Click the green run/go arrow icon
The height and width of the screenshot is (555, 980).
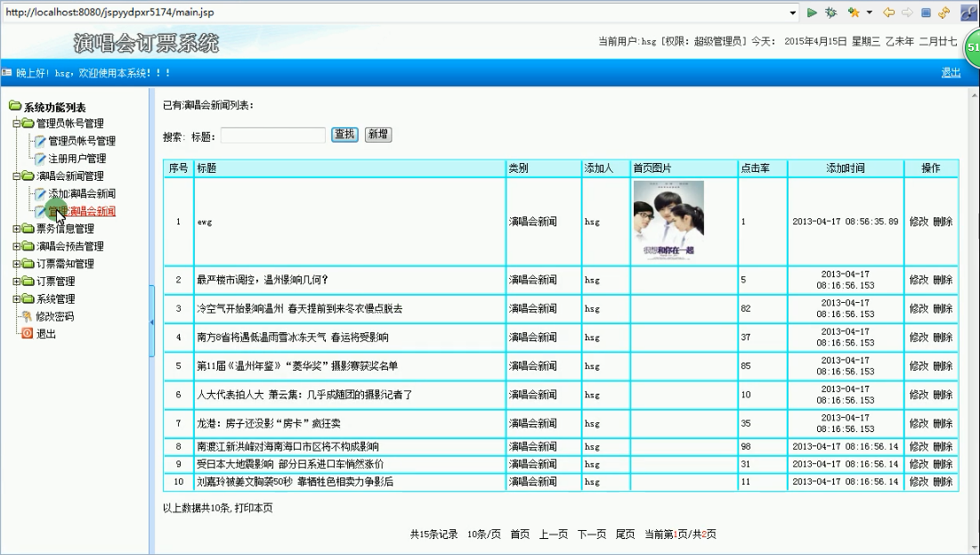812,12
